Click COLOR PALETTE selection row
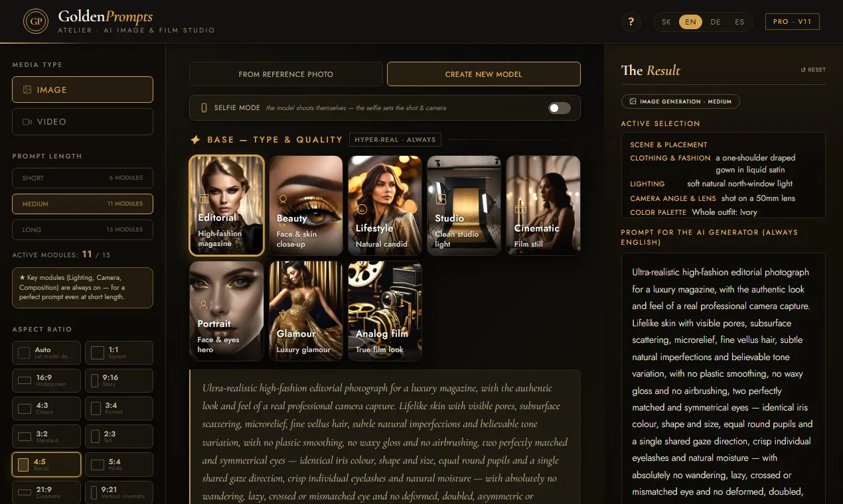 click(723, 212)
